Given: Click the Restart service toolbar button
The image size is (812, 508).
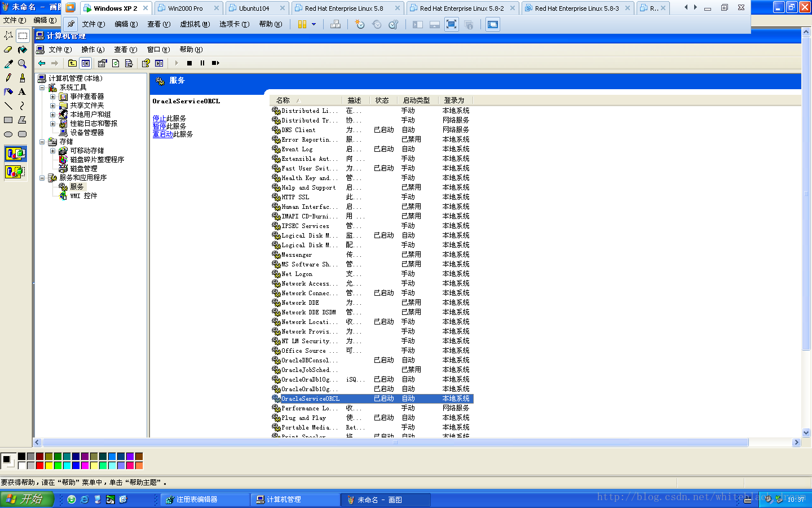Looking at the screenshot, I should [x=215, y=63].
